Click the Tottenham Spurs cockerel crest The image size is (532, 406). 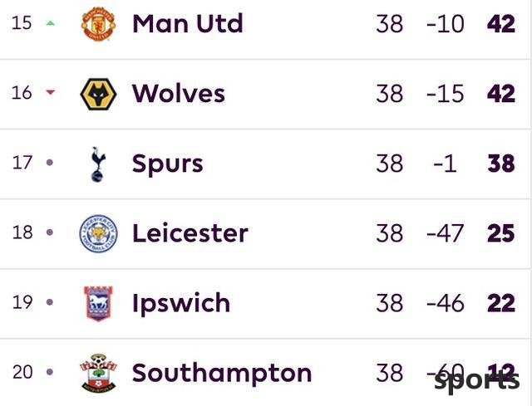click(x=98, y=164)
